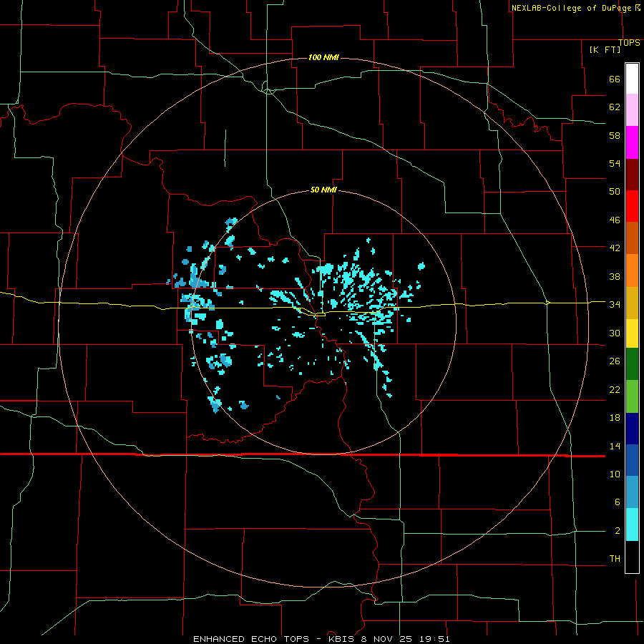Click the 'NEXLAB-College of DuPage' title text
The image size is (644, 644).
click(571, 8)
